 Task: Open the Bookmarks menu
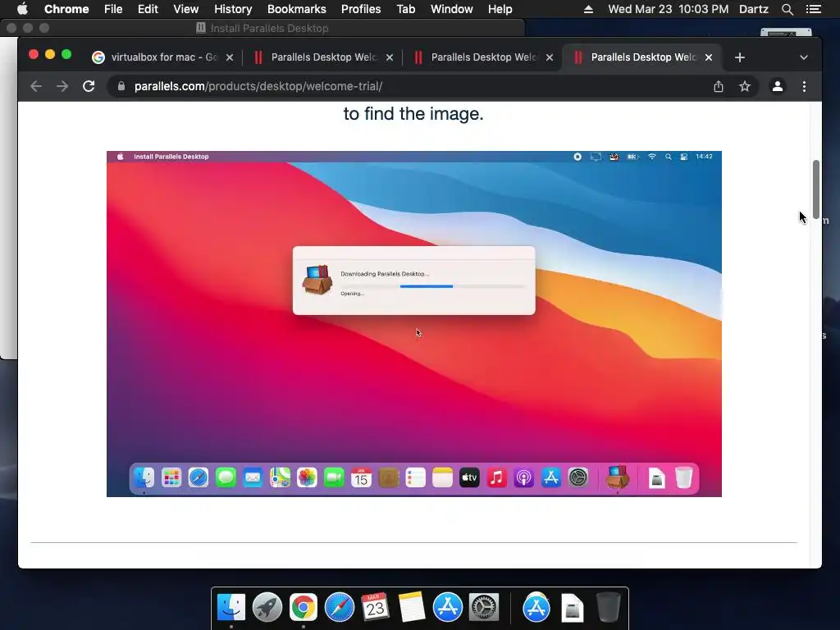tap(297, 9)
